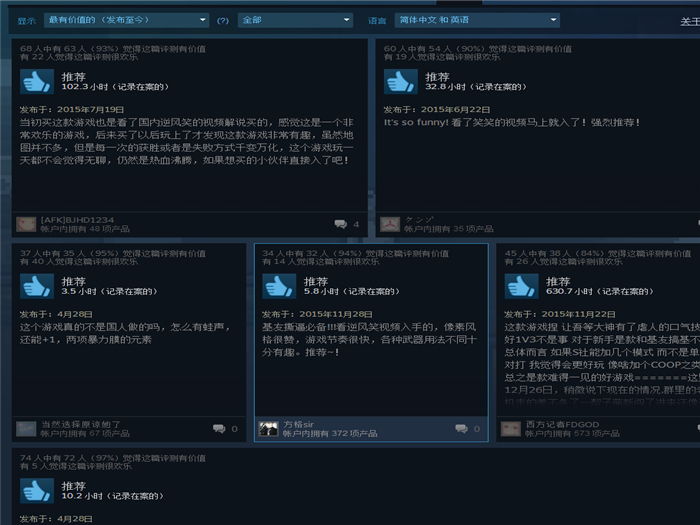The image size is (700, 525).
Task: Open [AFK]BJHD1234's profile name link
Action: point(77,220)
